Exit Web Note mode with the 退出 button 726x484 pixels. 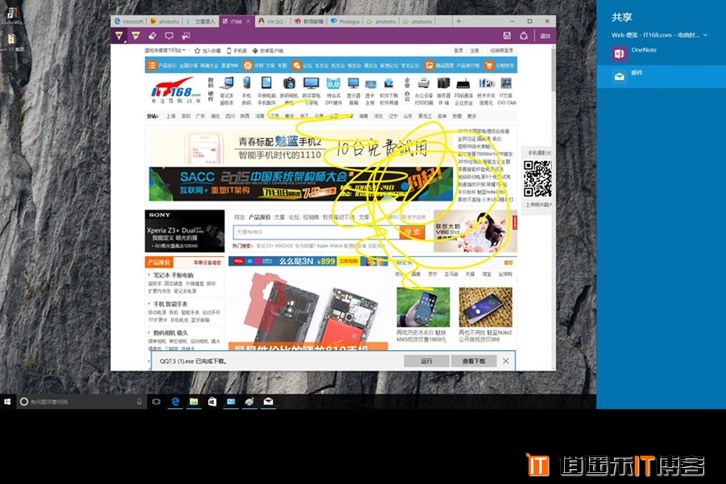click(545, 36)
